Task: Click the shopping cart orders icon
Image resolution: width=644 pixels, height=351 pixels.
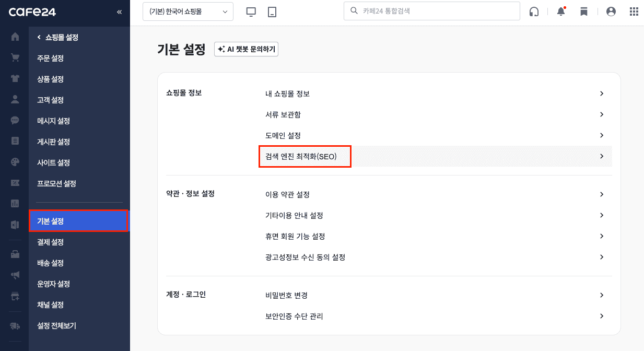Action: 15,58
